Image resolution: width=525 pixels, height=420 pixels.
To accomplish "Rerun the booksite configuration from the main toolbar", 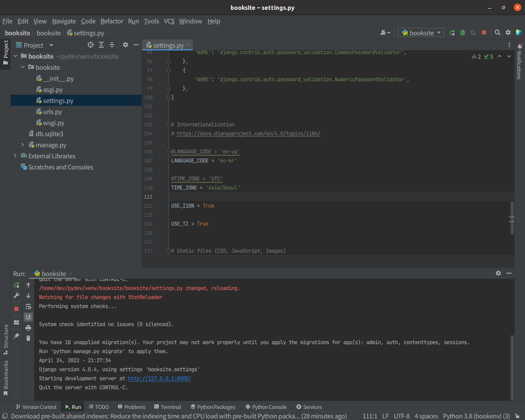I will click(x=452, y=32).
